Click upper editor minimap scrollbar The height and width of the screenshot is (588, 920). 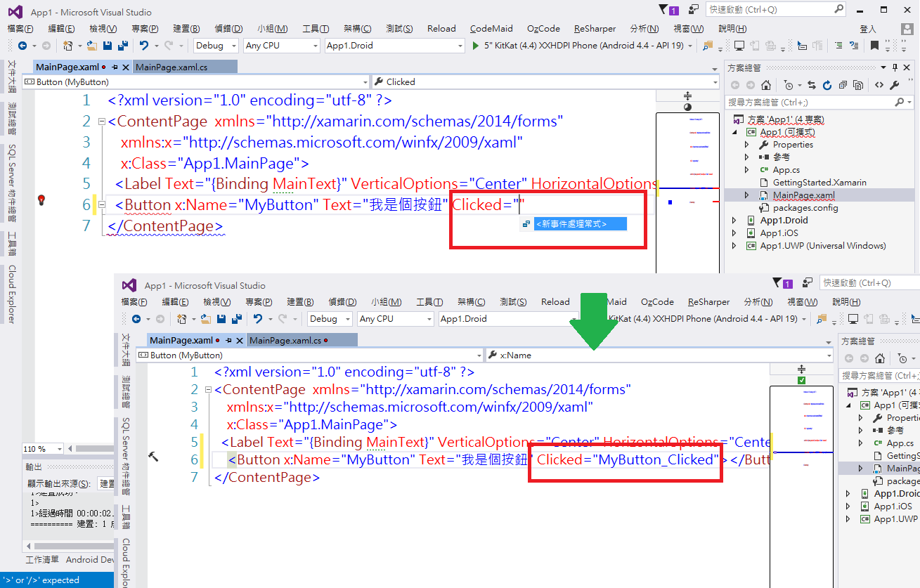tap(687, 193)
